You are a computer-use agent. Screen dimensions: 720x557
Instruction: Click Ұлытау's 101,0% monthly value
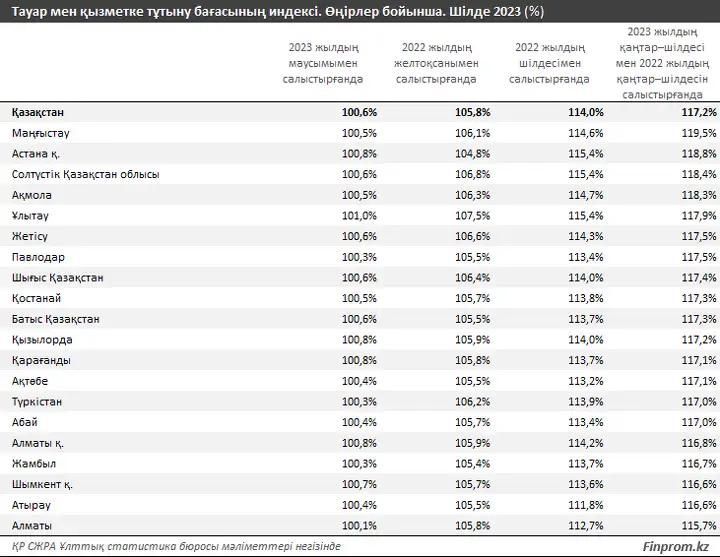359,215
